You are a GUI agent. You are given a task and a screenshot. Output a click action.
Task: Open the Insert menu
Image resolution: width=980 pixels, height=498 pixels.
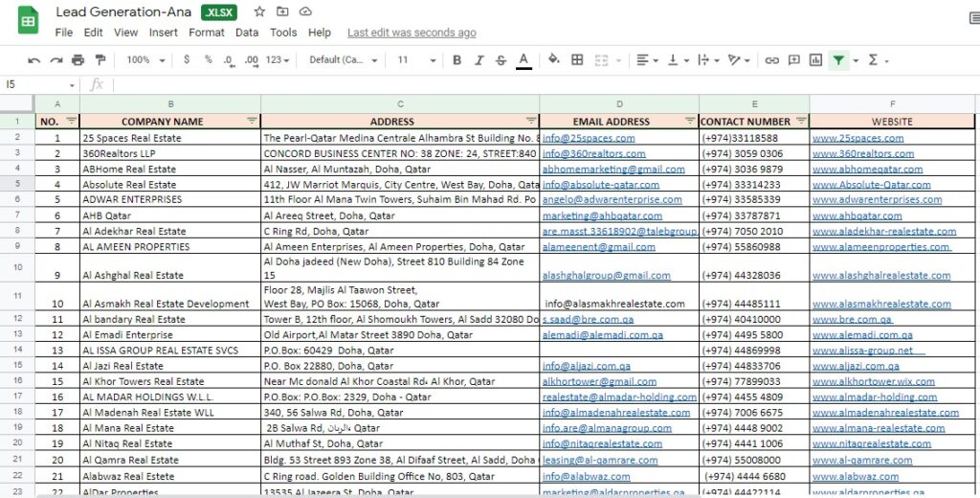(x=163, y=33)
